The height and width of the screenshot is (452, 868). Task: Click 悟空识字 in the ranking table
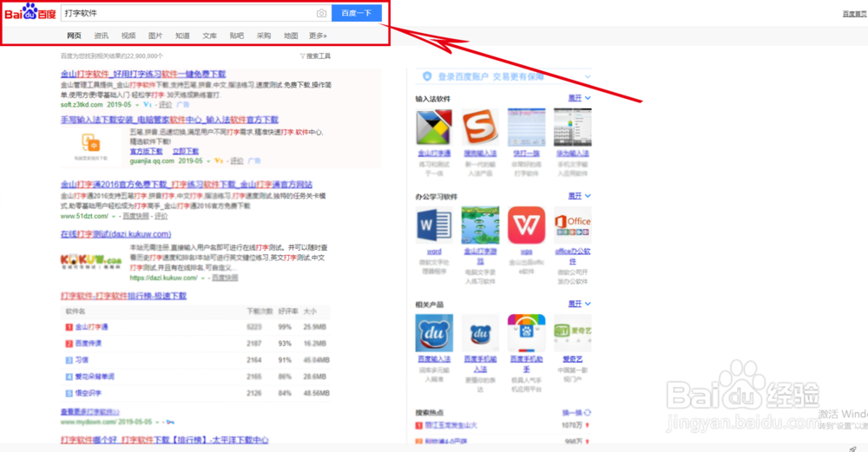point(89,393)
